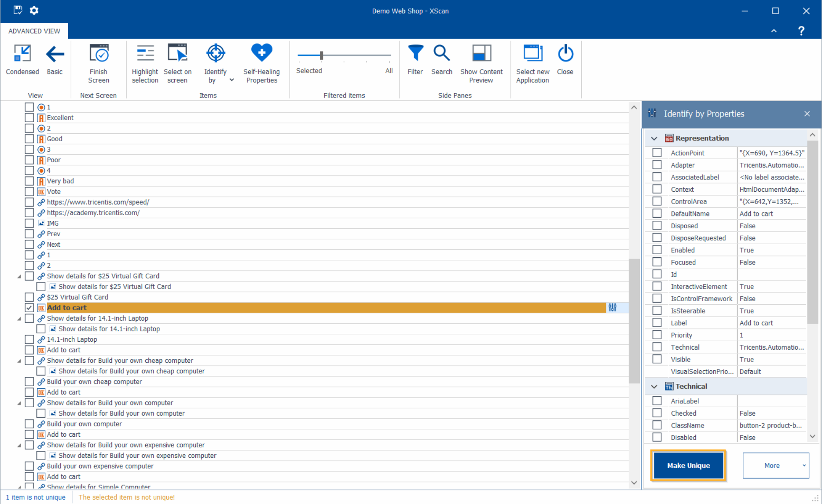This screenshot has height=504, width=822.
Task: Switch to Condensed view
Action: (x=22, y=59)
